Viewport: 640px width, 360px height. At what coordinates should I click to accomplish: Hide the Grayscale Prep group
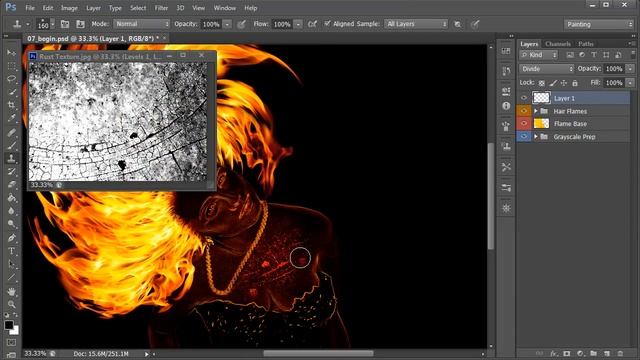tap(524, 136)
